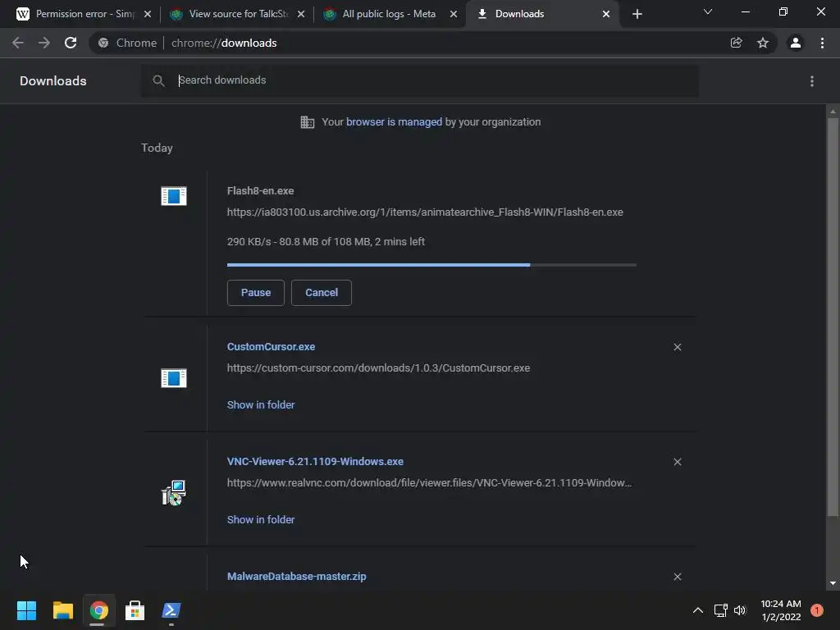This screenshot has height=630, width=840.
Task: Open CustomCursor.exe file link
Action: coord(271,347)
